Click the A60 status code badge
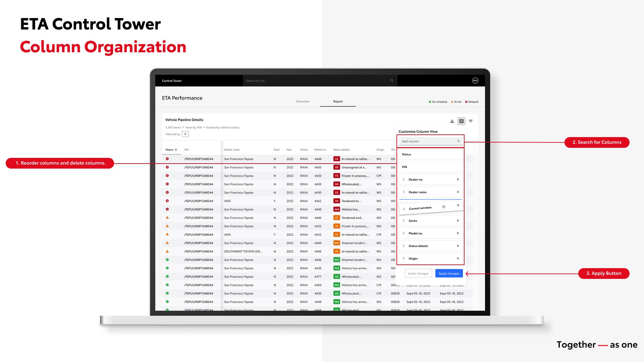 [x=337, y=209]
